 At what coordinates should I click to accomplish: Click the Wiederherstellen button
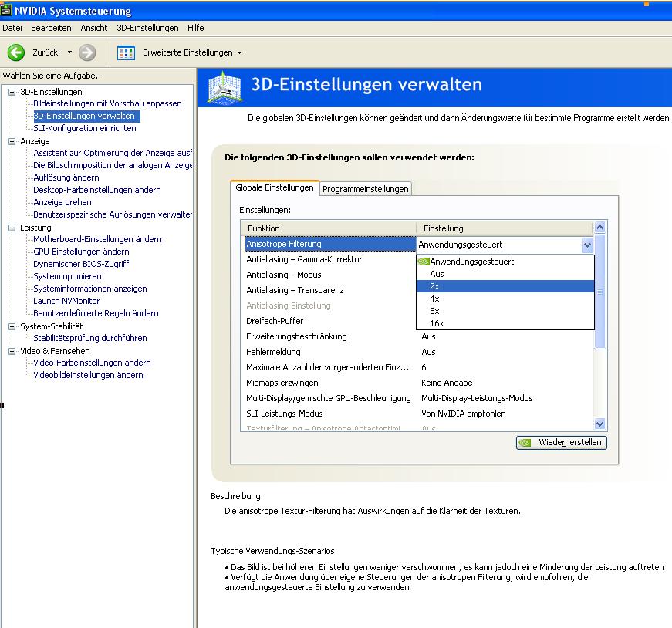(562, 442)
